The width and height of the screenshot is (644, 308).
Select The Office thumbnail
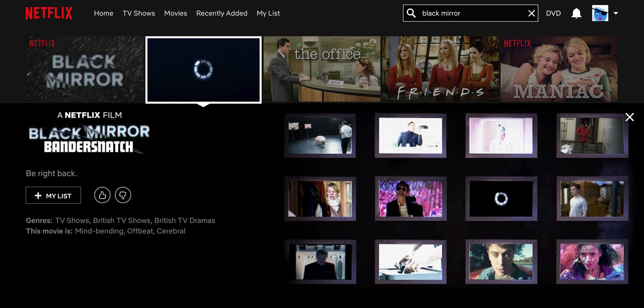tap(322, 69)
